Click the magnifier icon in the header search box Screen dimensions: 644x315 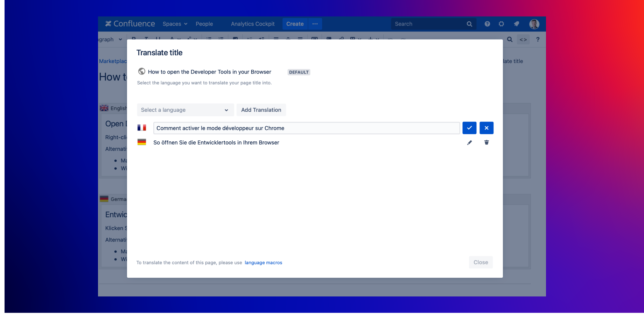pos(469,24)
